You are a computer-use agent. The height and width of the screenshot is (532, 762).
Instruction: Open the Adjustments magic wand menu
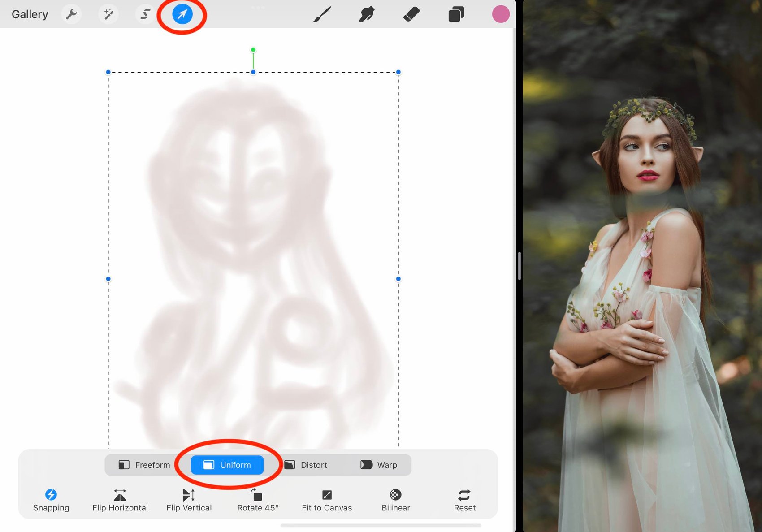tap(108, 14)
